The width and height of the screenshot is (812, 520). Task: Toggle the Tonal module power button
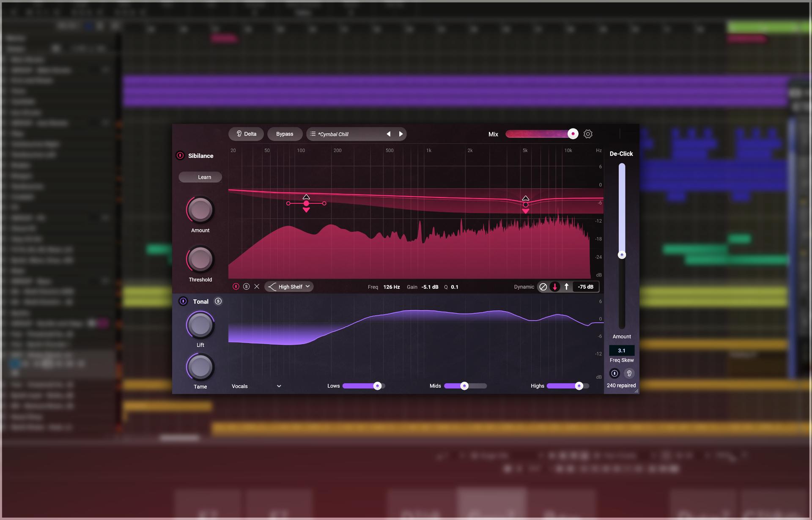click(183, 301)
